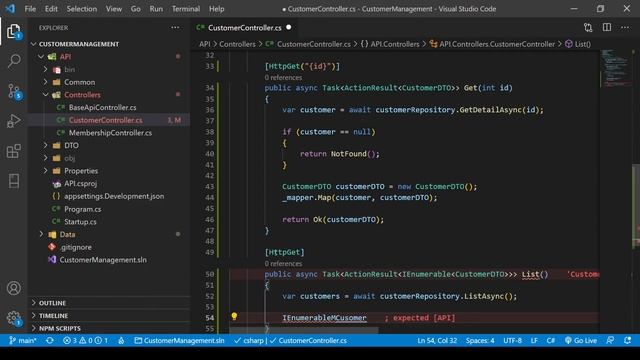Expand the TIMELINE section
This screenshot has width=640, height=360.
point(110,316)
